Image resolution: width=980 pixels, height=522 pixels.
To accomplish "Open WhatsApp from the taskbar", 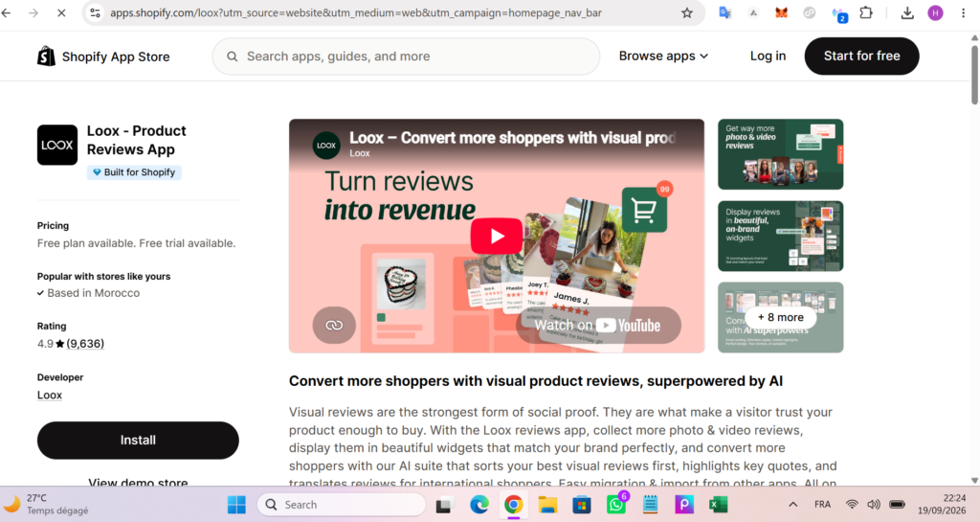I will 616,504.
